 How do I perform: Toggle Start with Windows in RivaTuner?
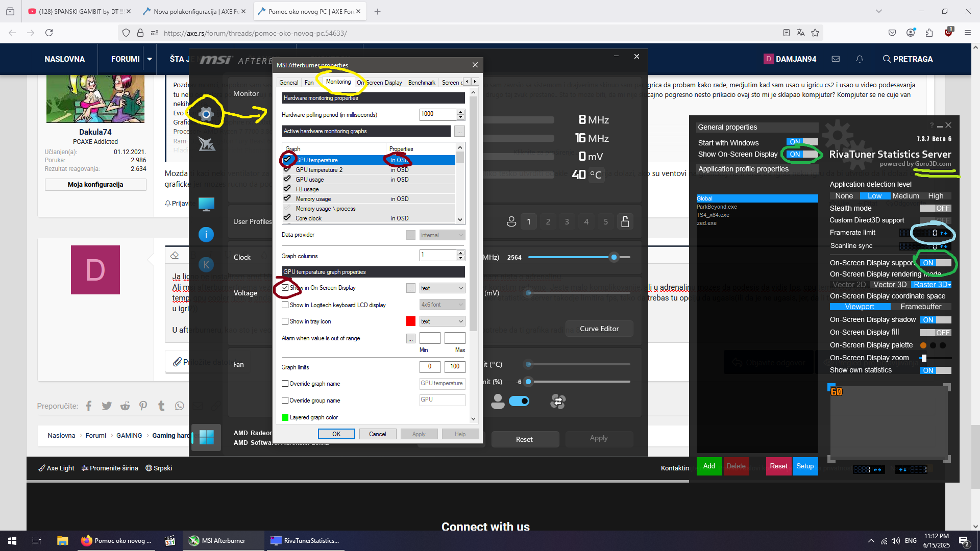[802, 142]
